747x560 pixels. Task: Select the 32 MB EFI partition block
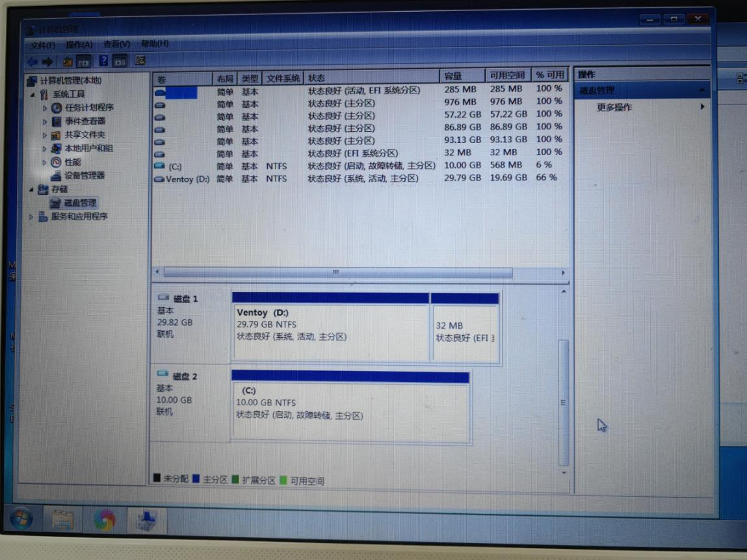(x=465, y=329)
